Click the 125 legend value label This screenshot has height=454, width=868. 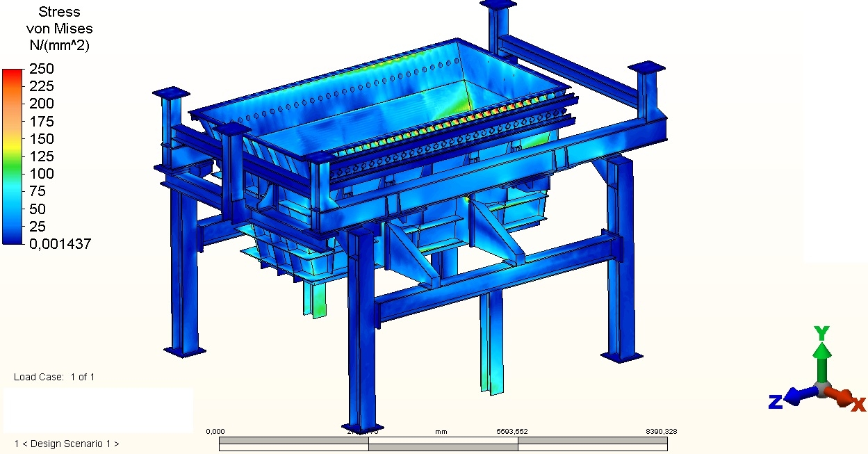pyautogui.click(x=41, y=156)
